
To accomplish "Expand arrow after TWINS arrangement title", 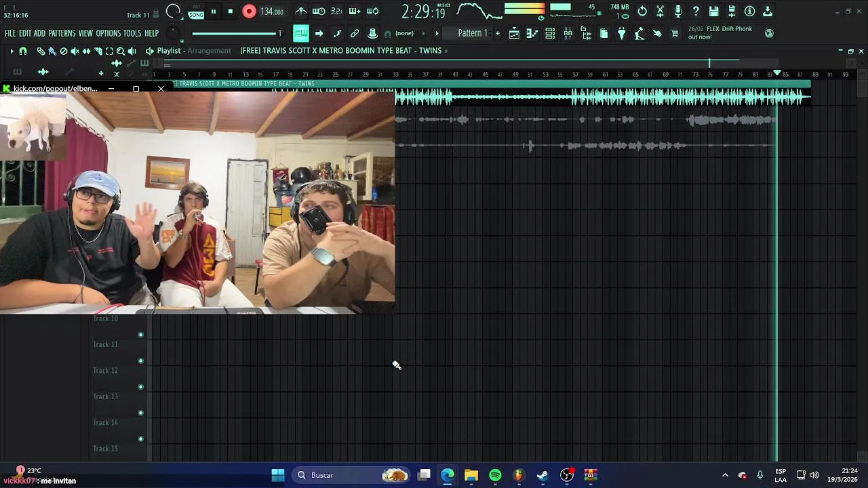I will click(446, 51).
